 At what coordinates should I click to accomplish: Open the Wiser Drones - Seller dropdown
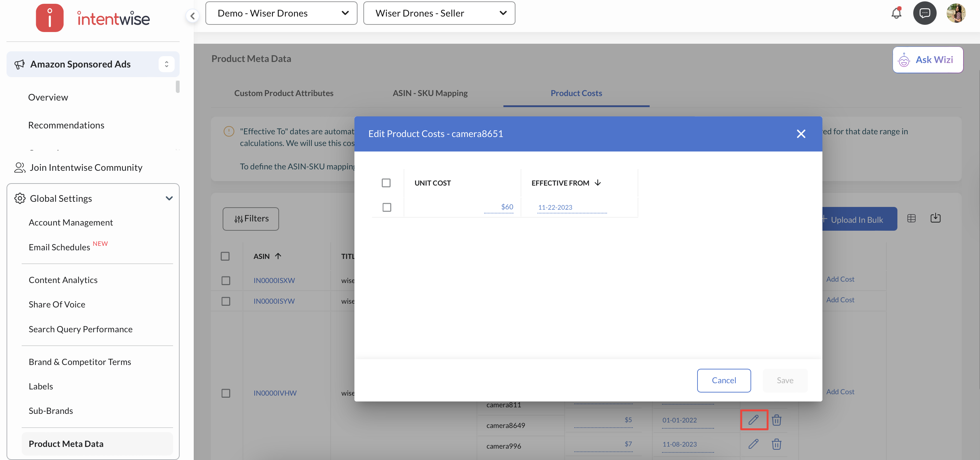coord(439,13)
